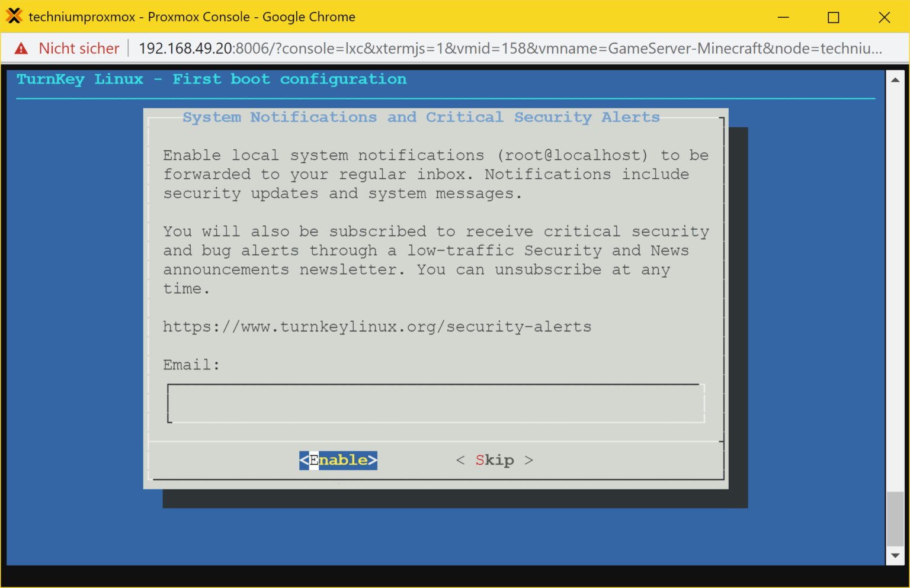Image resolution: width=910 pixels, height=588 pixels.
Task: Click the System Notifications dialog title
Action: 421,117
